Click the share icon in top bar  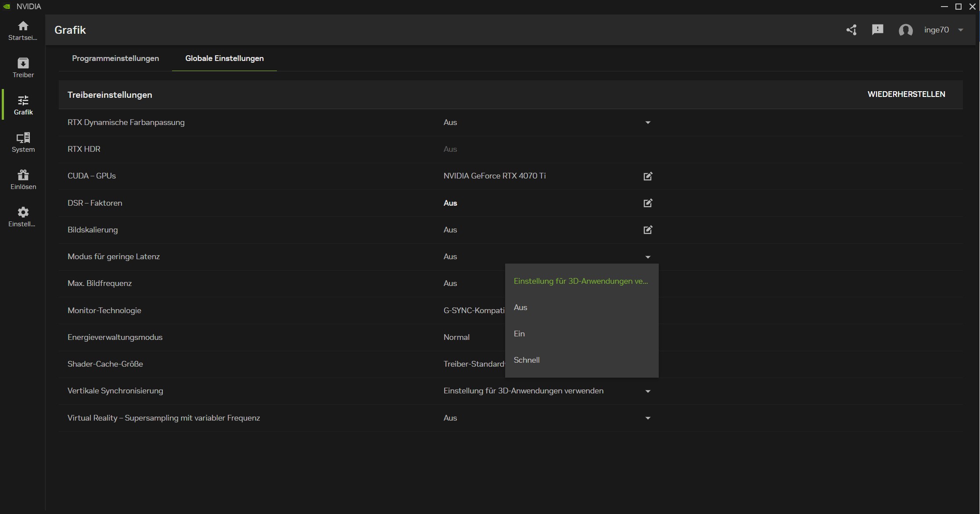(x=851, y=30)
